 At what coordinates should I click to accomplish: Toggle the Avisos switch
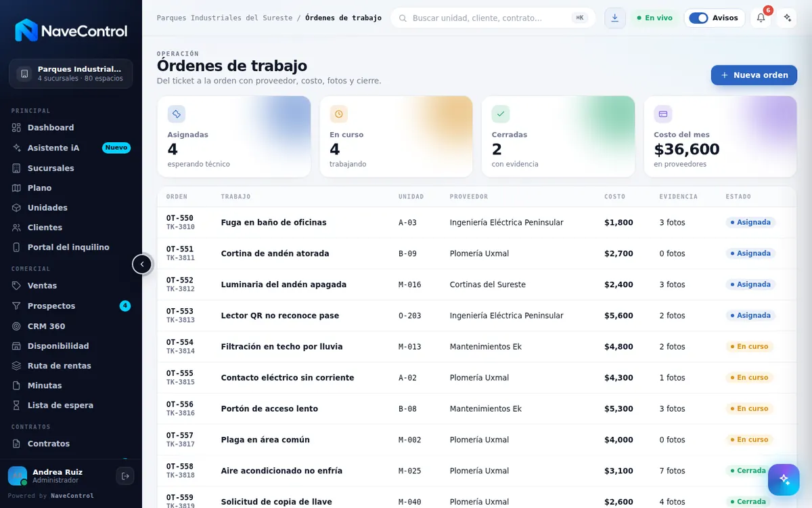click(x=698, y=18)
